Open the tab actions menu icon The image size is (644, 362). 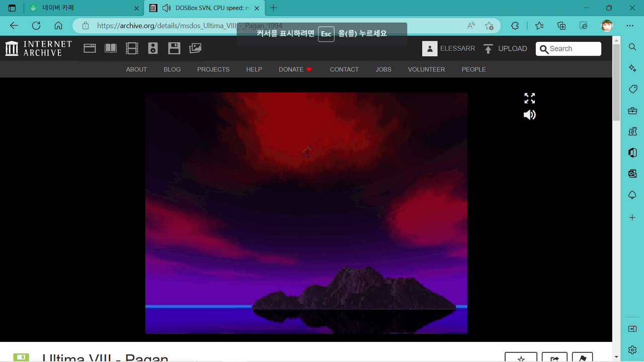(12, 8)
